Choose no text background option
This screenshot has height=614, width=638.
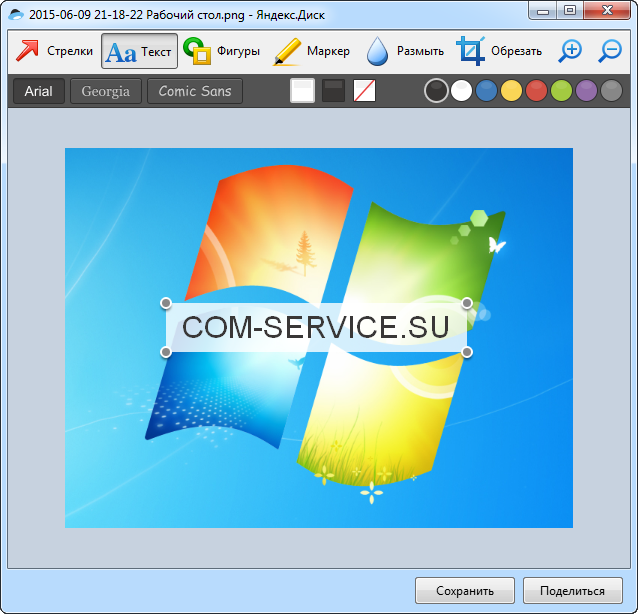pyautogui.click(x=364, y=90)
